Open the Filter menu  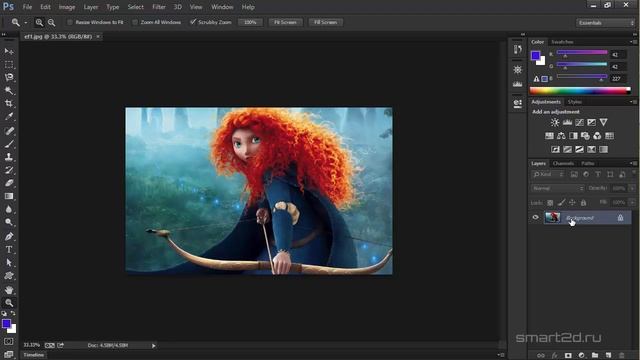159,7
